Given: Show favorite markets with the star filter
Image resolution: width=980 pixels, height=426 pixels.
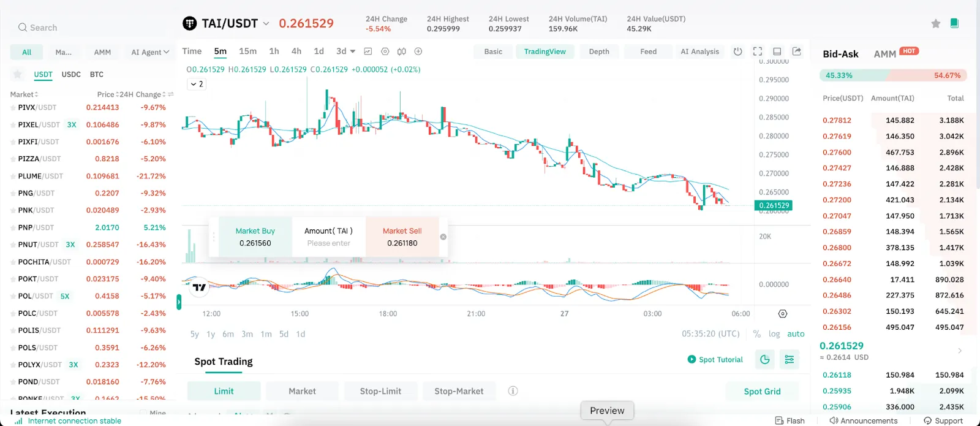Looking at the screenshot, I should [x=18, y=74].
